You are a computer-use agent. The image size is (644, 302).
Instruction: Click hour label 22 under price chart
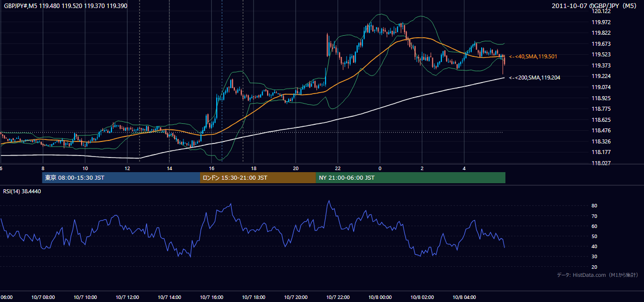pos(338,169)
